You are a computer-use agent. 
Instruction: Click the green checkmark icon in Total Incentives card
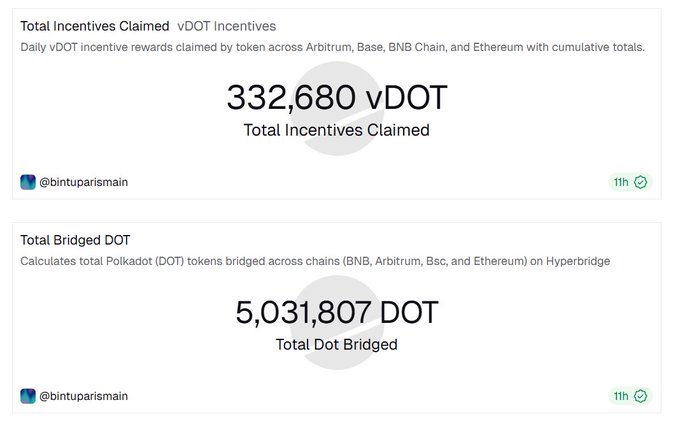point(641,182)
